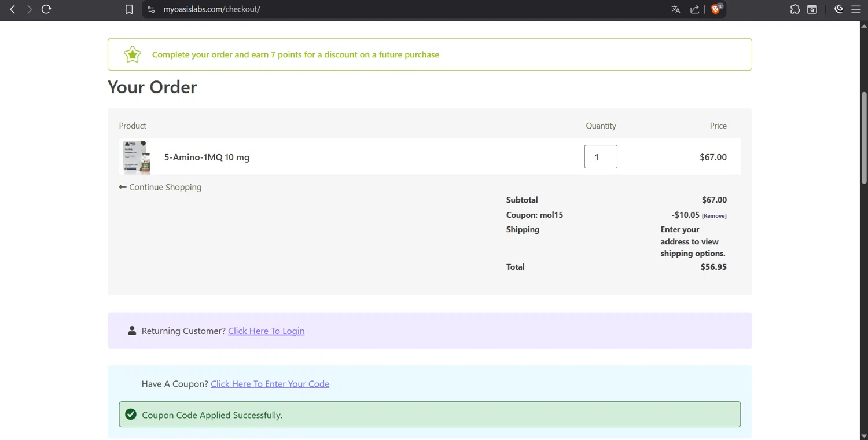Click the Your Order heading

152,87
